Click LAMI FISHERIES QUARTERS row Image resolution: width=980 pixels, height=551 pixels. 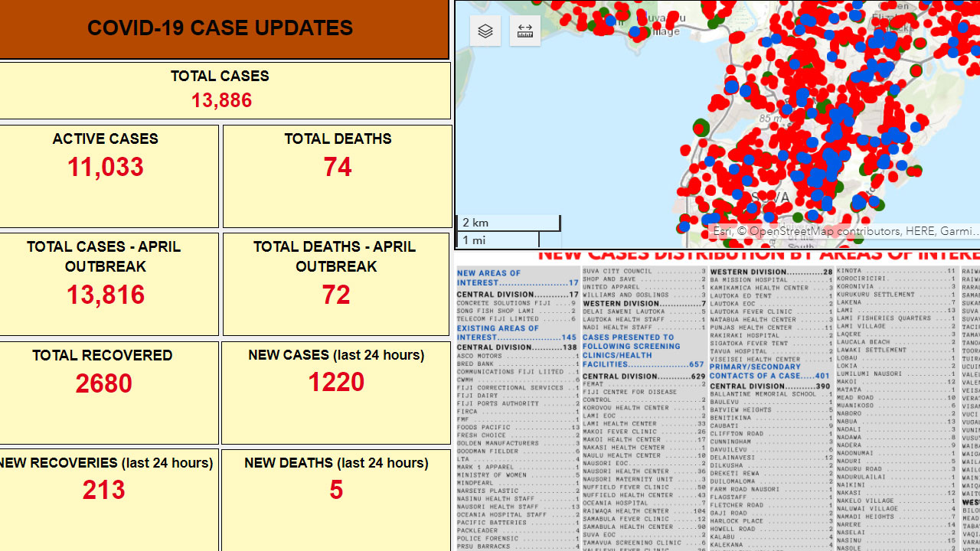pos(897,318)
